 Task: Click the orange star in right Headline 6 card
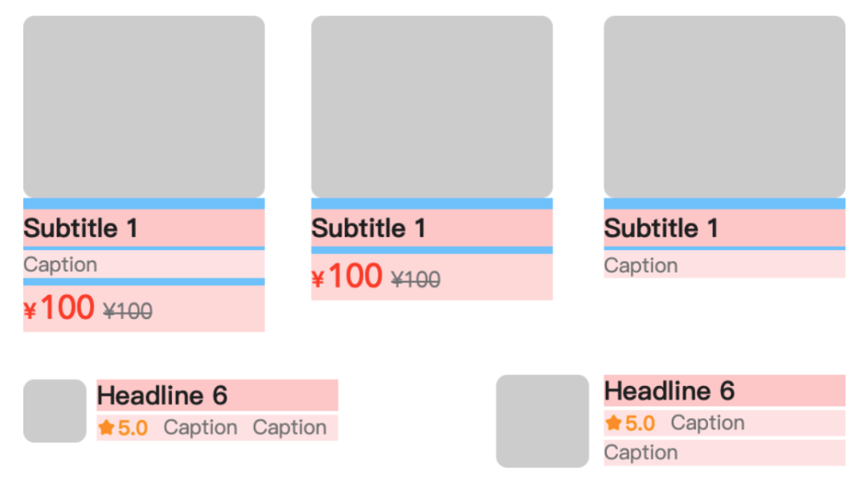point(612,423)
